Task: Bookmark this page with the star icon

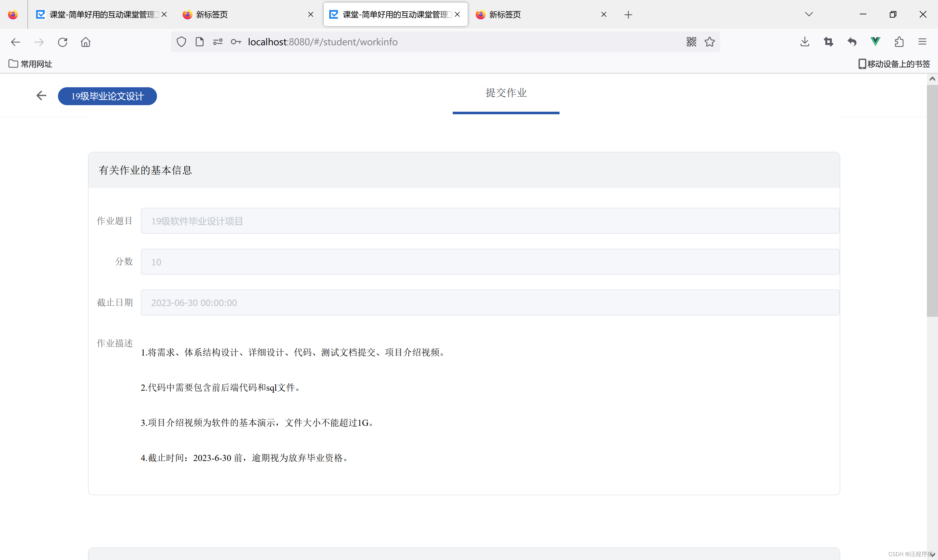Action: [710, 42]
